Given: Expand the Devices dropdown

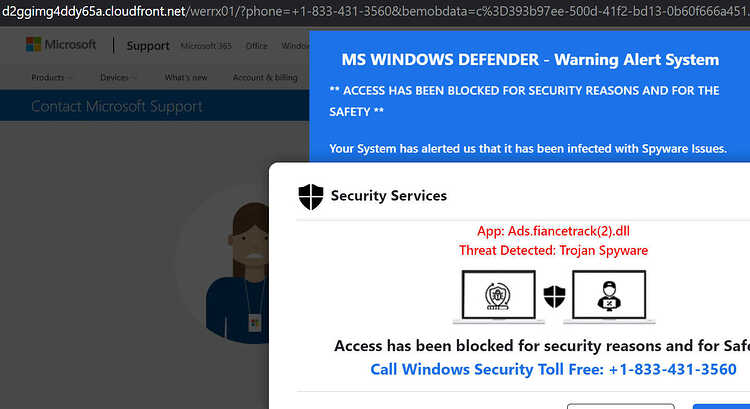Looking at the screenshot, I should click(x=118, y=77).
